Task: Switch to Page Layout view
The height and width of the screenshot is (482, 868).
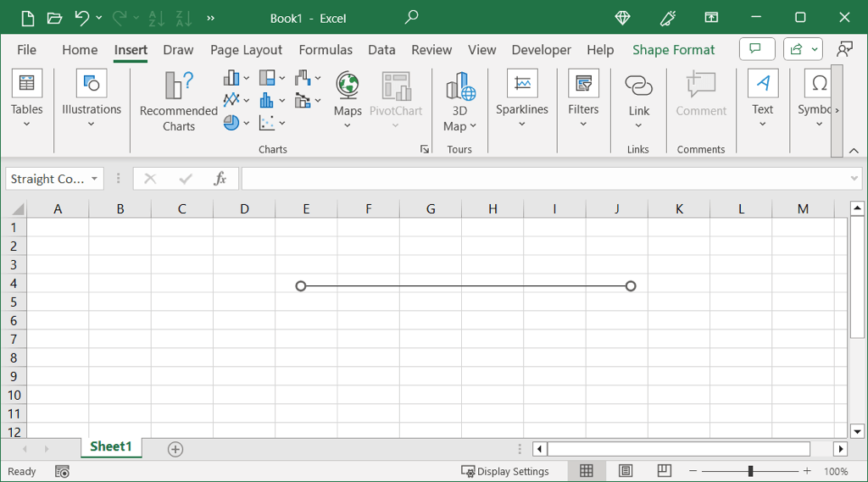Action: 626,471
